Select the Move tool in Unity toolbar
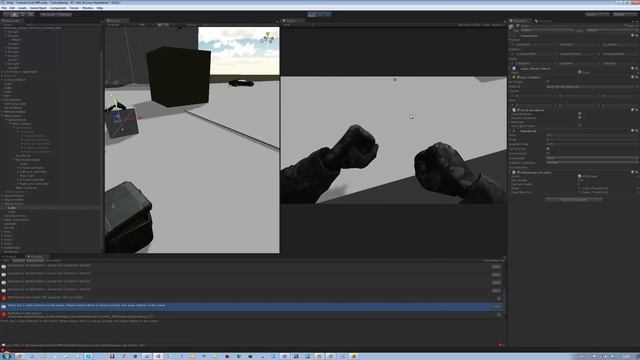This screenshot has height=360, width=640. 14,14
